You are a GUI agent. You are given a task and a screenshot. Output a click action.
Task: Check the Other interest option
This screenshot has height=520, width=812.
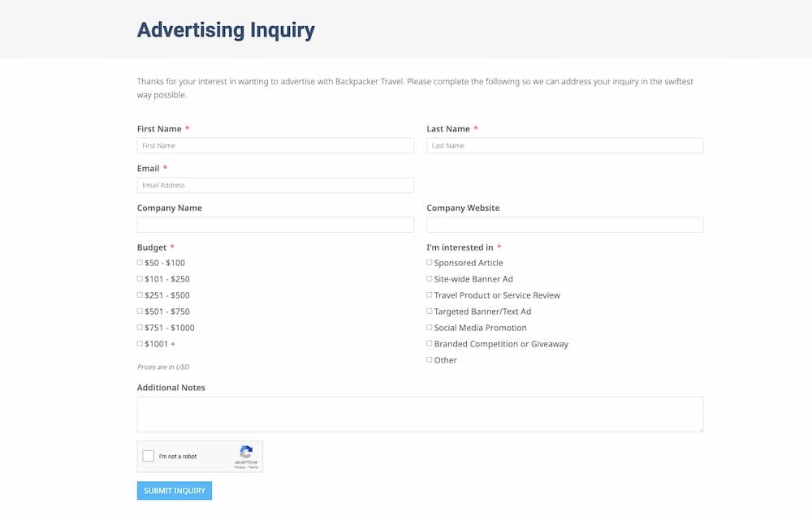430,359
